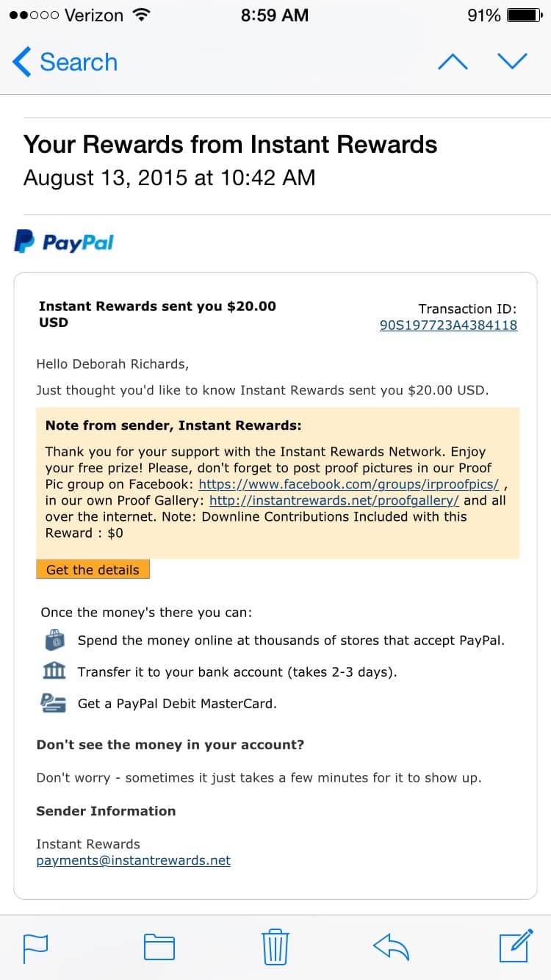Screen dimensions: 551x980
Task: Go to previous message with up chevron
Action: pos(453,62)
